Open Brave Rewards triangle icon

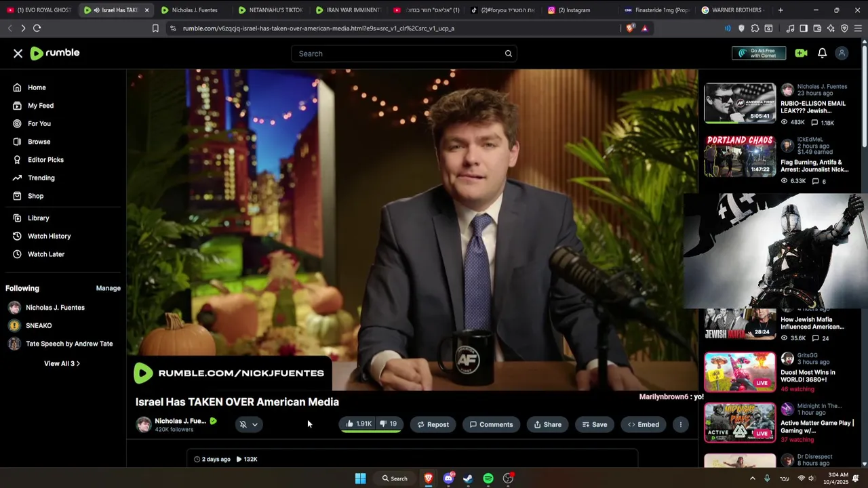[x=644, y=28]
